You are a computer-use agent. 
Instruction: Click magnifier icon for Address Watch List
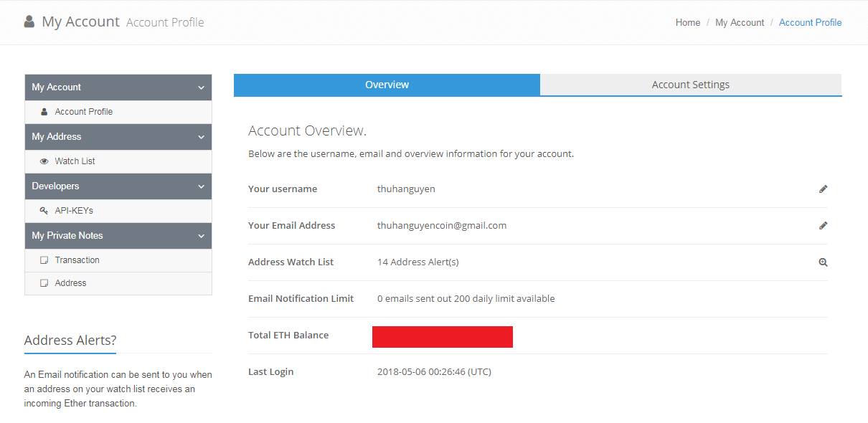coord(823,262)
